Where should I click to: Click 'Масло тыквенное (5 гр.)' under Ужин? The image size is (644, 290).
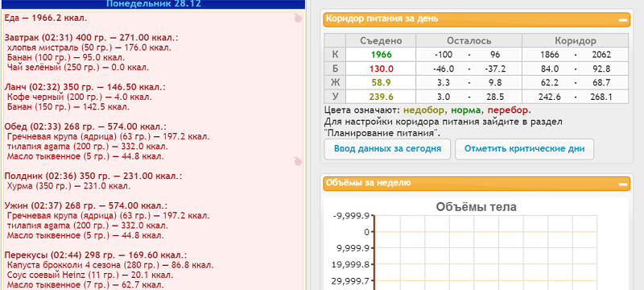(x=85, y=236)
